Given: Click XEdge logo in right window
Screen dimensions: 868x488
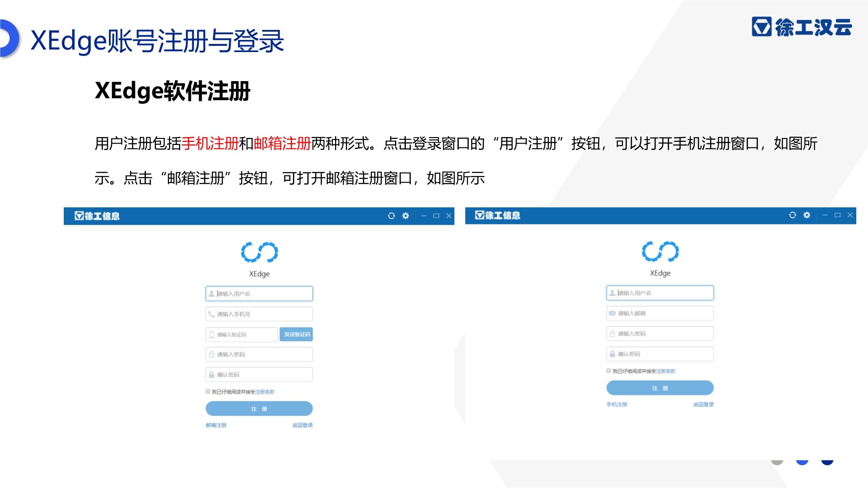Looking at the screenshot, I should pos(660,252).
